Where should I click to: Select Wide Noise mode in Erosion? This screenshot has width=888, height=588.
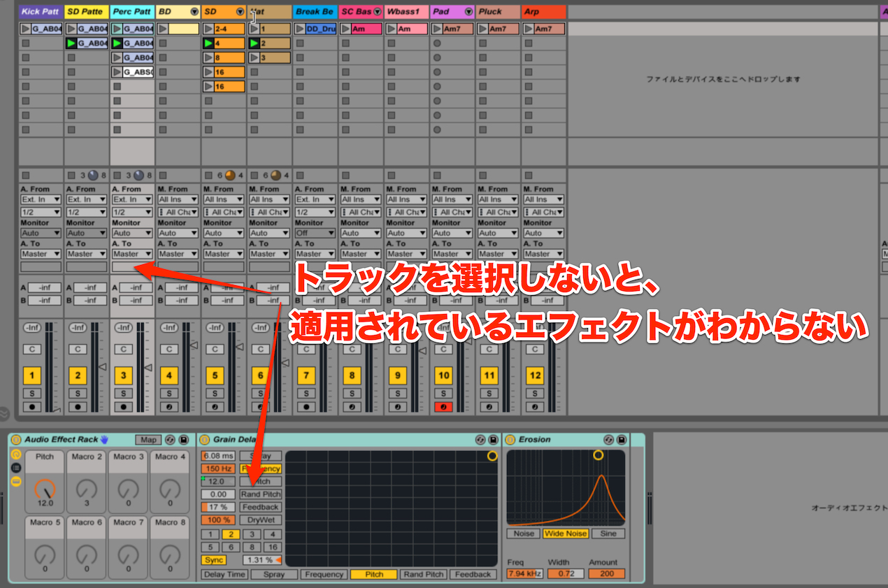(x=565, y=533)
